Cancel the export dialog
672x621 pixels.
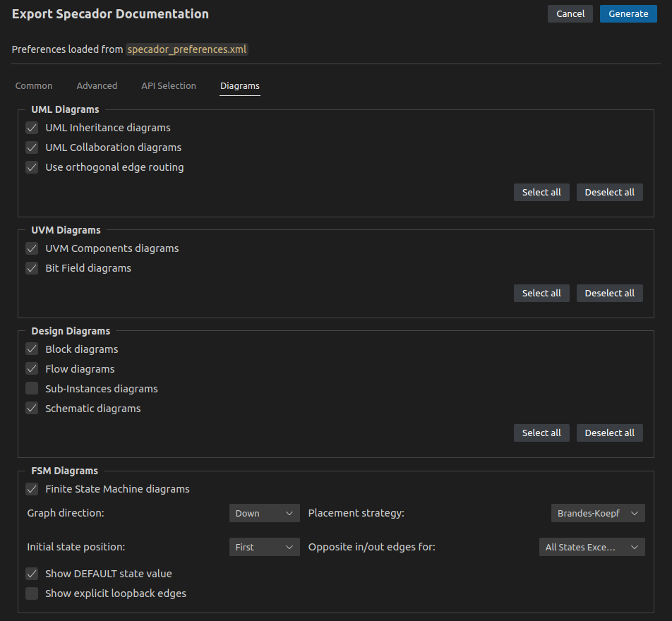pos(570,13)
